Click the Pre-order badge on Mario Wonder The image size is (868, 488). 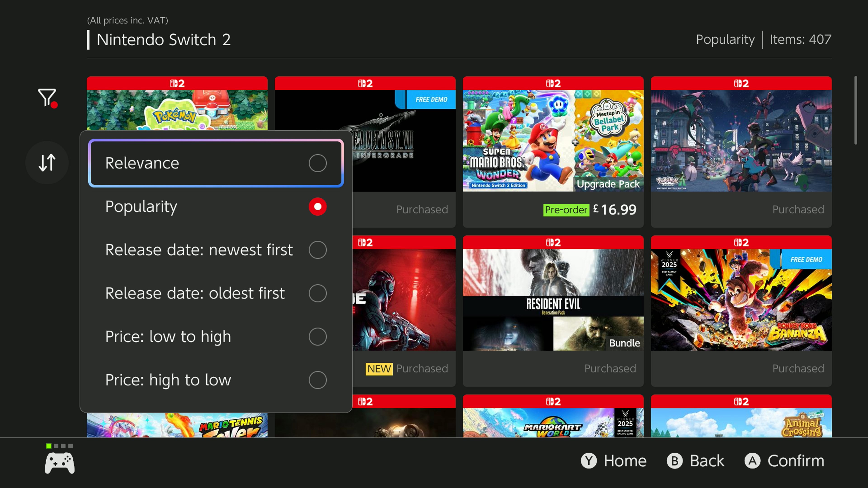[566, 210]
